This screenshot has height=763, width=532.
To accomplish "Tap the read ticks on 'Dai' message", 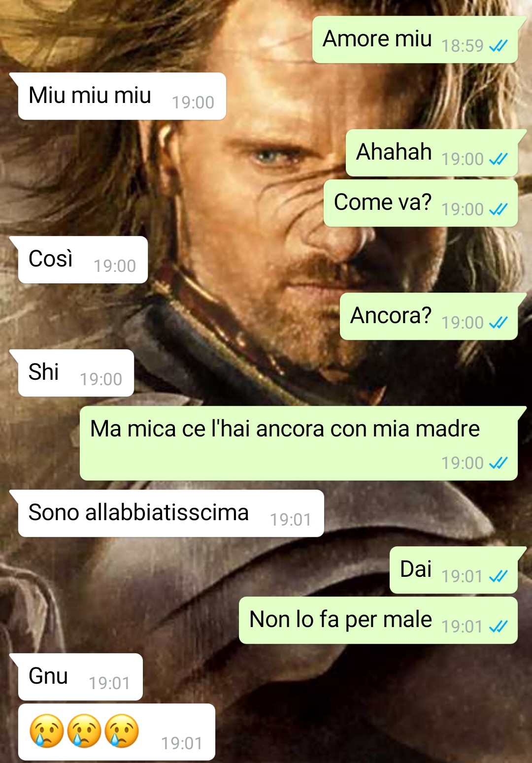I will pyautogui.click(x=498, y=576).
